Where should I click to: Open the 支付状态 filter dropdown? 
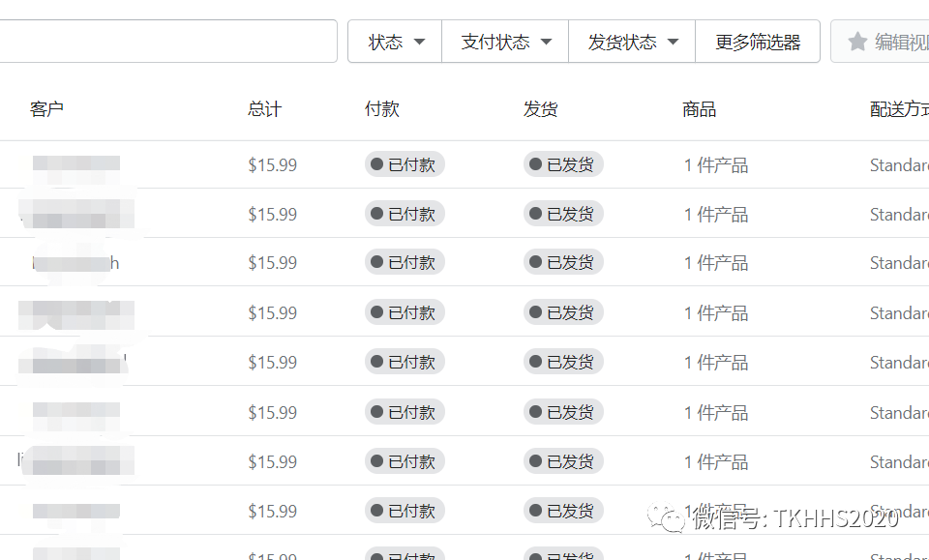(x=505, y=42)
